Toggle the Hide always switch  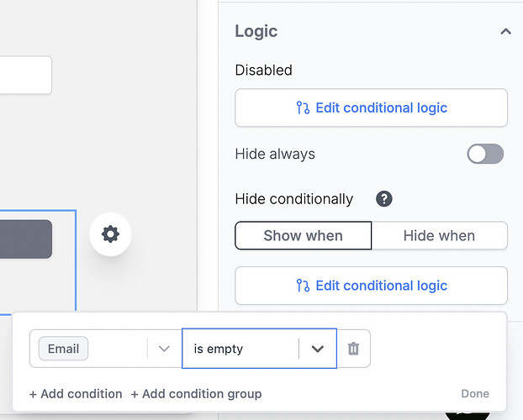(485, 154)
